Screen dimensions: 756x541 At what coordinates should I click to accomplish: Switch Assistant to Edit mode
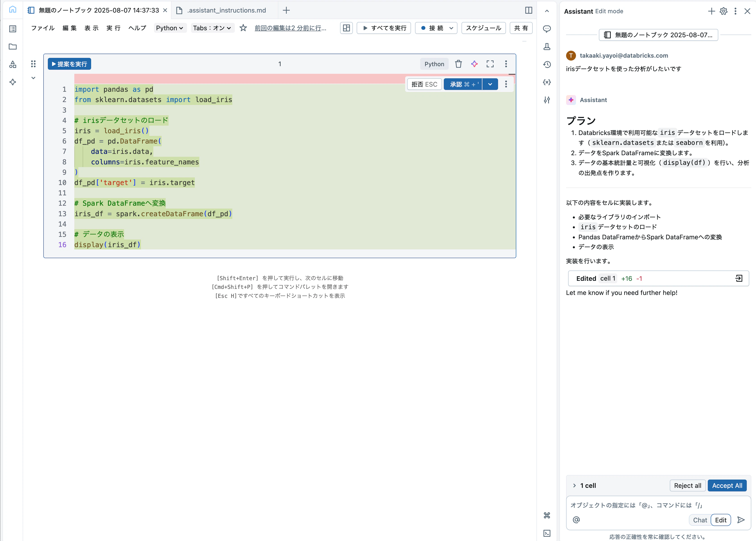(x=721, y=520)
